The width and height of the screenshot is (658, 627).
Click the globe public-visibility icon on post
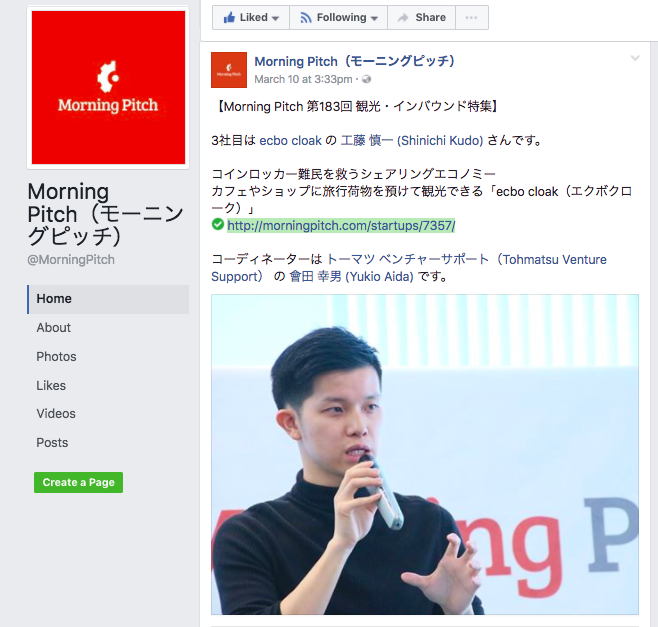point(366,79)
